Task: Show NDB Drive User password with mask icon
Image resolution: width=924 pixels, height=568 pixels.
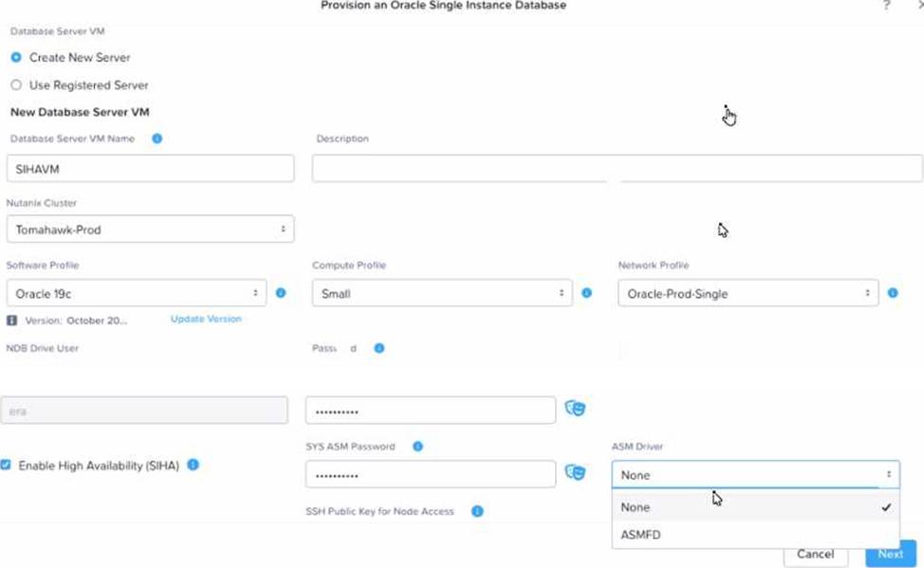Action: (x=575, y=409)
